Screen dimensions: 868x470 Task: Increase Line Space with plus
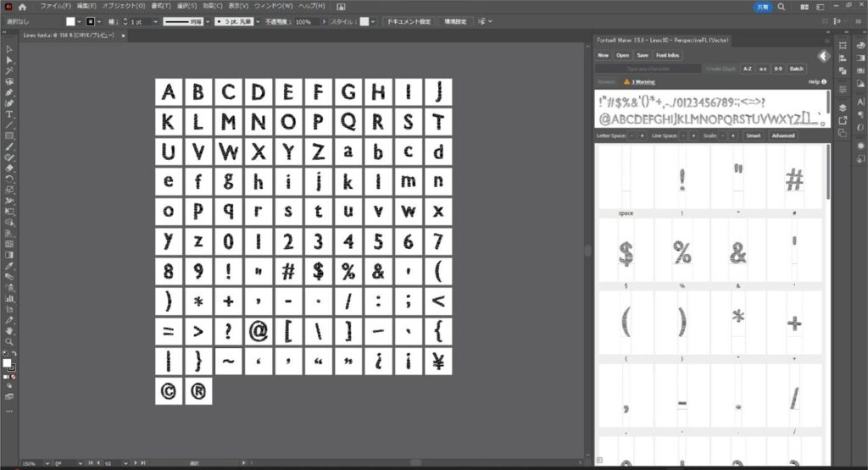coord(693,135)
